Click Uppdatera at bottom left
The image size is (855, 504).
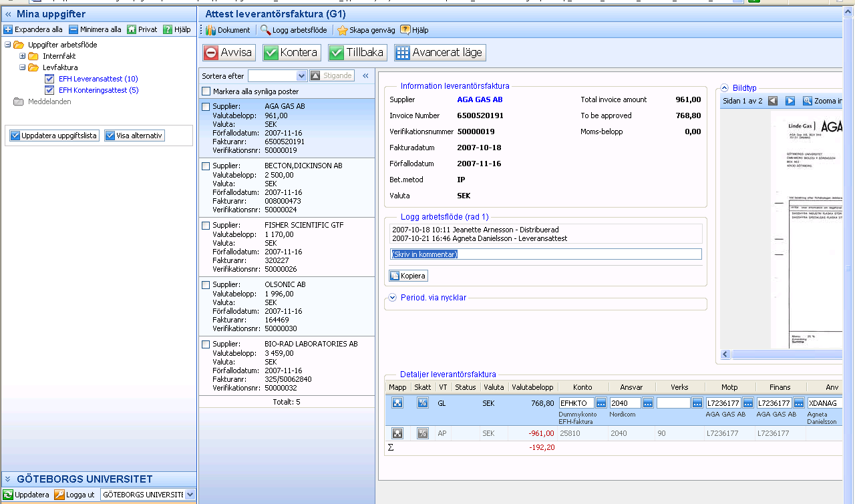point(26,495)
